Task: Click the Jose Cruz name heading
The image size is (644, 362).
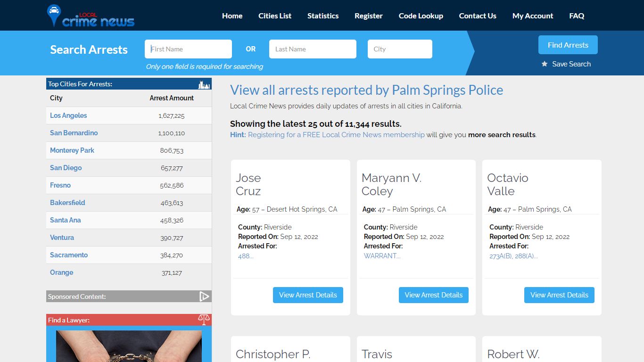Action: [x=248, y=184]
